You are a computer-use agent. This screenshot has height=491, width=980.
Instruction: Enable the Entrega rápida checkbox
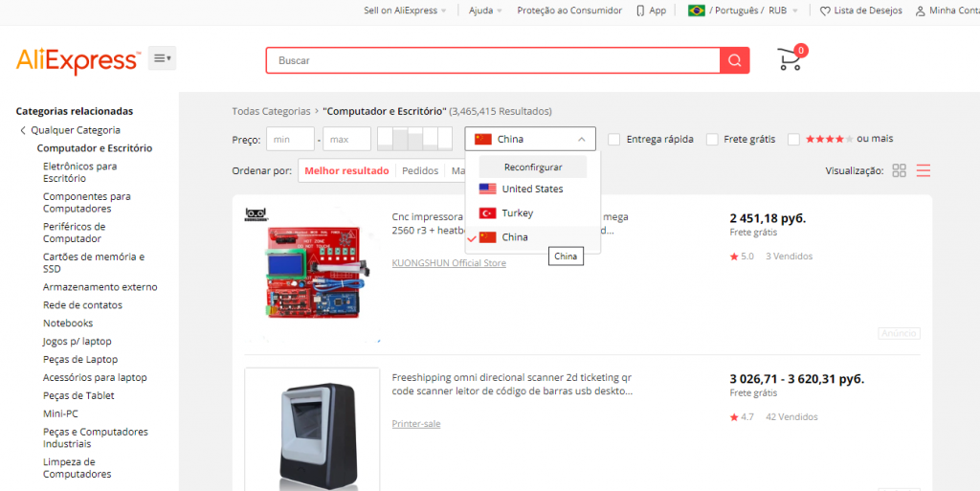(x=614, y=140)
